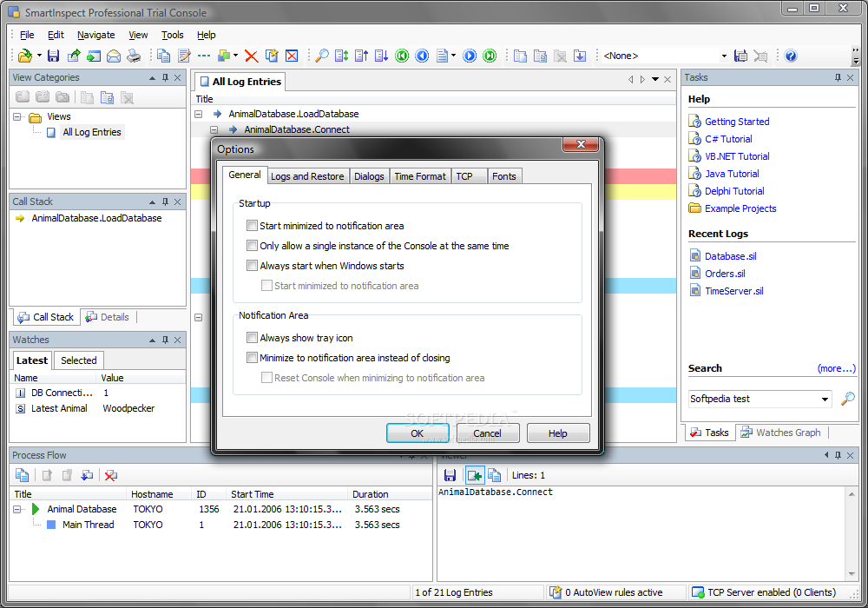Click the save icon in the Viewer toolbar
This screenshot has width=868, height=608.
pos(450,475)
